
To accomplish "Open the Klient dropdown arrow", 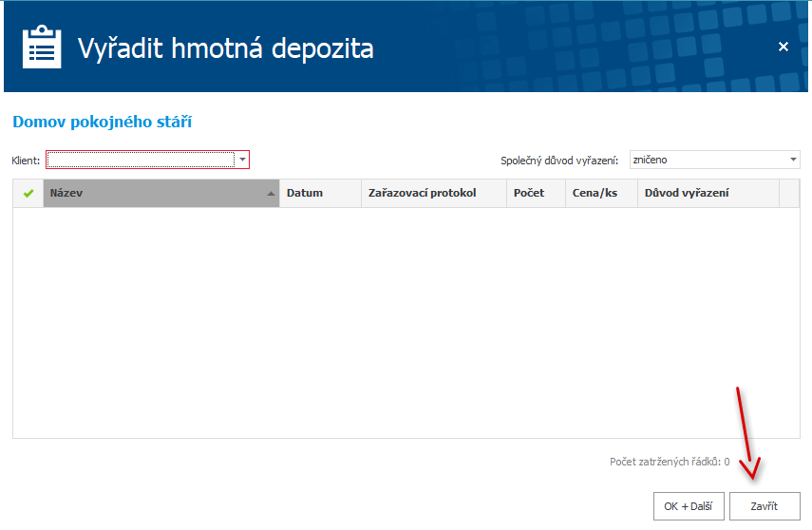I will point(242,160).
